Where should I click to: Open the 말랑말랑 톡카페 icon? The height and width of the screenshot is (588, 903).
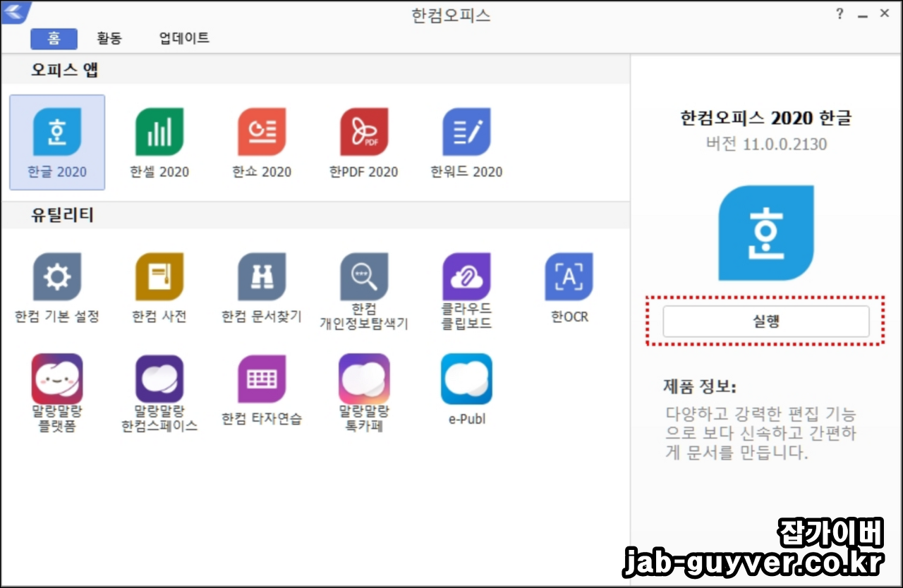364,379
